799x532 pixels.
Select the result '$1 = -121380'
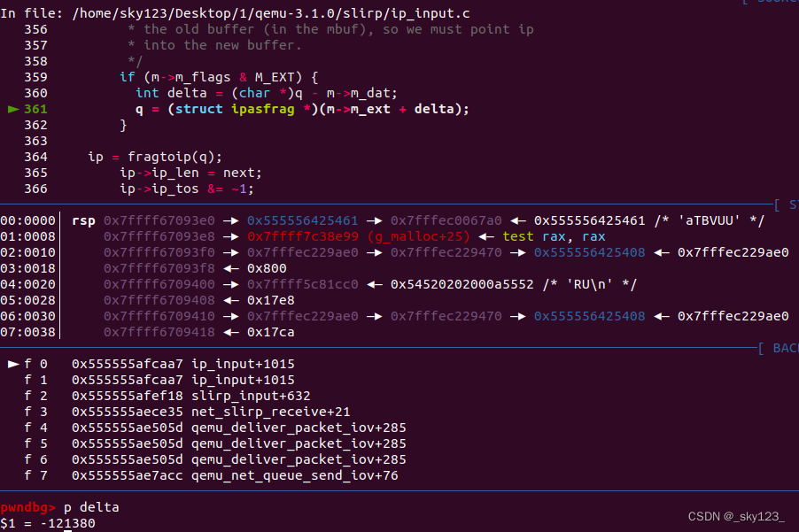click(48, 523)
